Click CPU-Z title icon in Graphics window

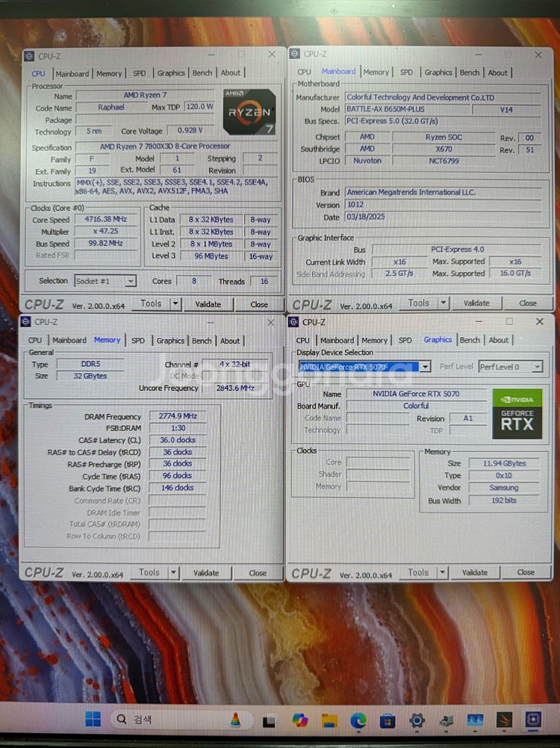[293, 321]
